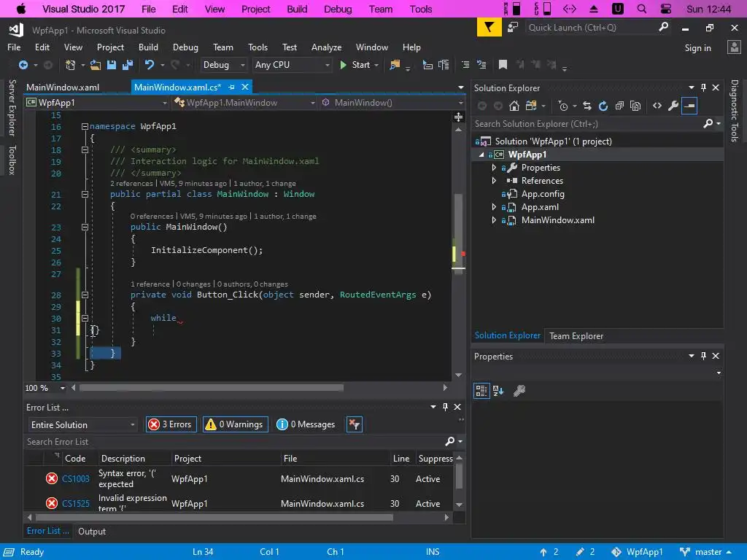Screen dimensions: 747x560
Task: Toggle pin on MainWindow.xaml.cs tab
Action: (231, 87)
